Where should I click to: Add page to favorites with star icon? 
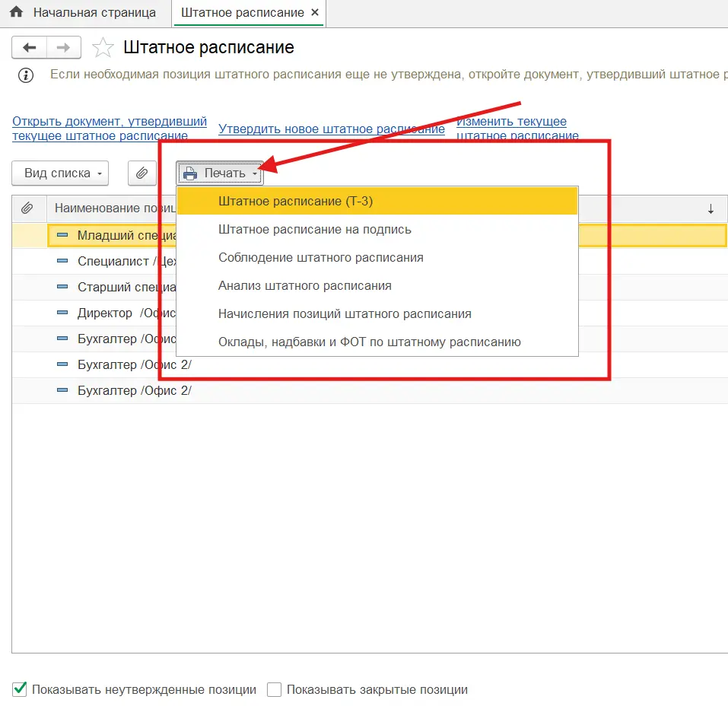103,48
